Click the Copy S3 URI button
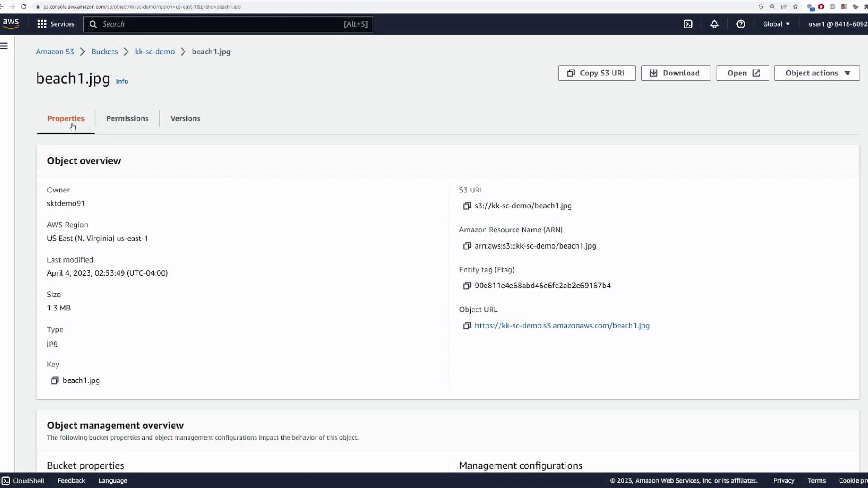Screen dimensions: 868x488 tap(596, 73)
